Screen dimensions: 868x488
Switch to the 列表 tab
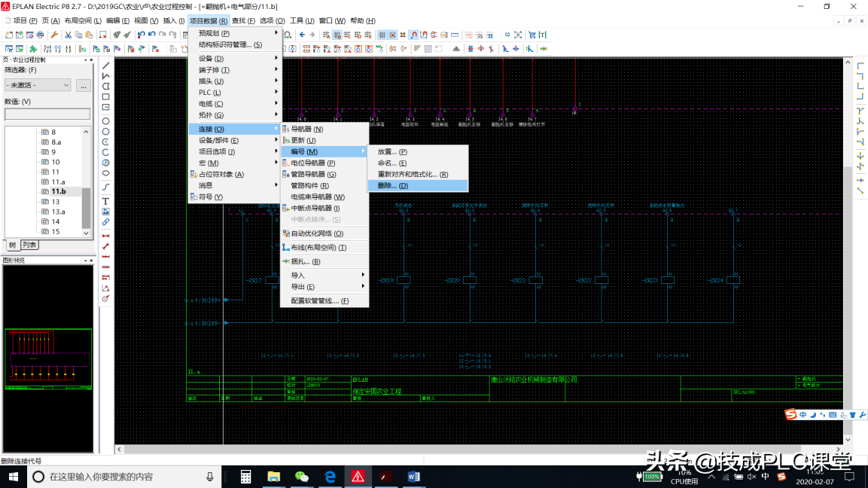29,245
